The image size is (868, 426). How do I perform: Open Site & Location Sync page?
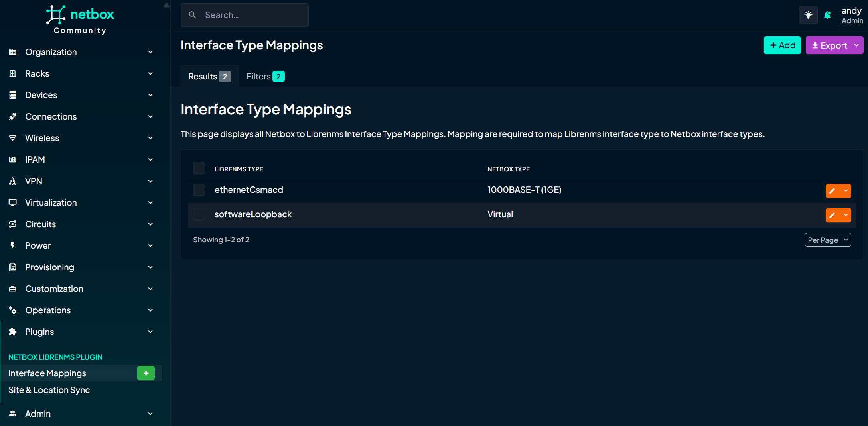(x=49, y=390)
